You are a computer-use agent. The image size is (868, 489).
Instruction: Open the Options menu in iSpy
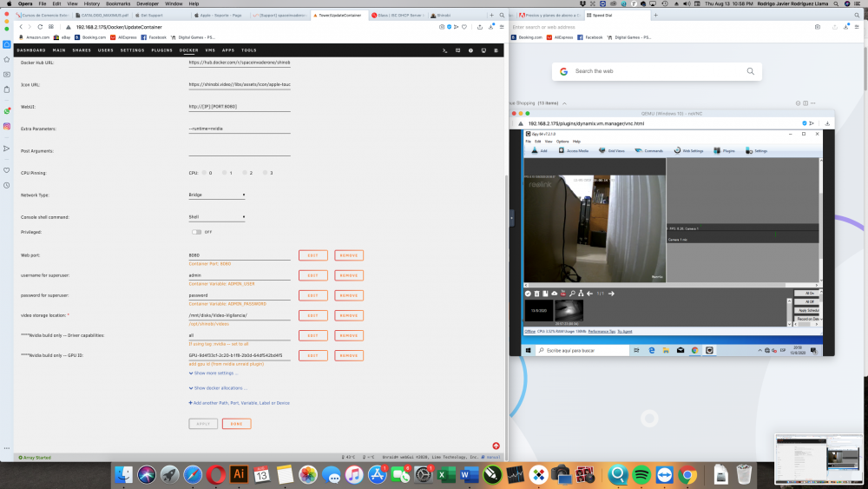[x=562, y=142]
